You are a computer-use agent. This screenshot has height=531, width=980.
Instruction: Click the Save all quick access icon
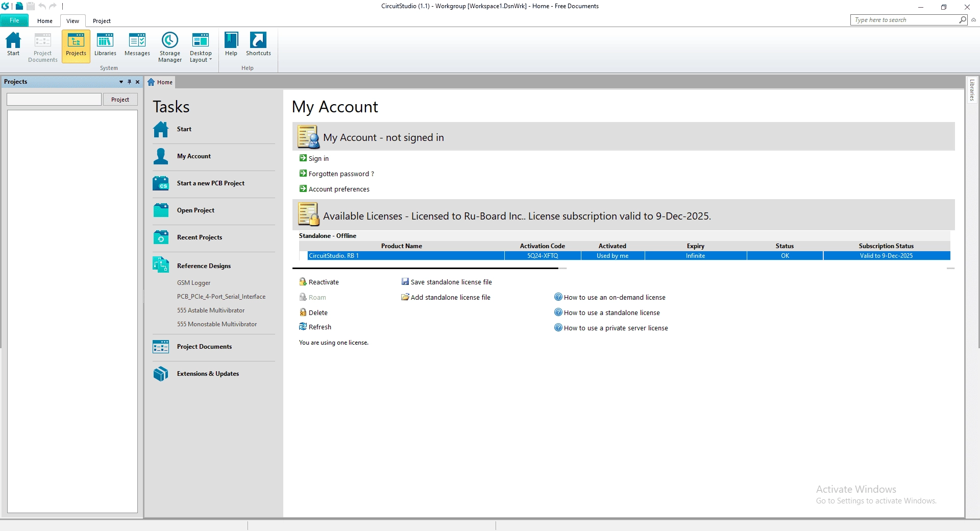tap(31, 6)
